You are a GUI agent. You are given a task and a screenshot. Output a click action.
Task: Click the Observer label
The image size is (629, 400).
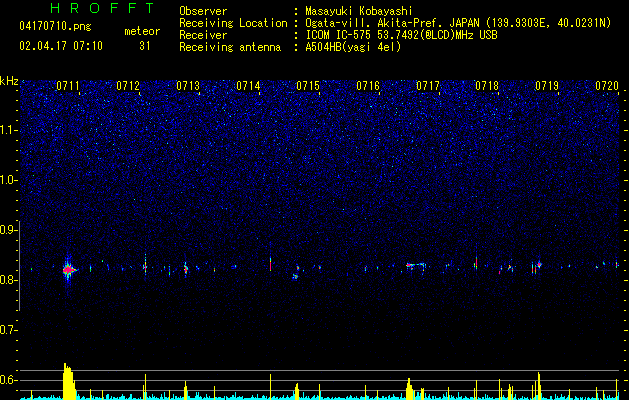(203, 11)
